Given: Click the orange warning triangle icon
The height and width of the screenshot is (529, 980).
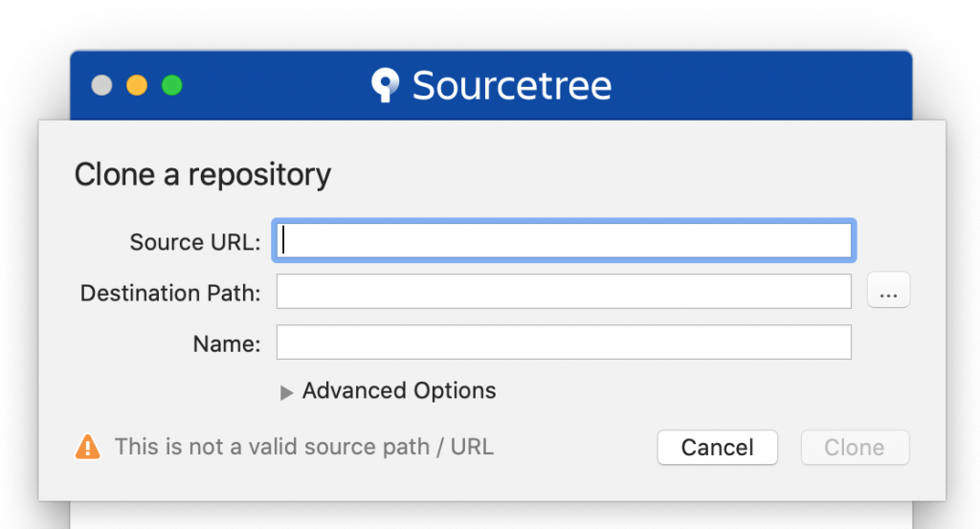Looking at the screenshot, I should point(87,447).
